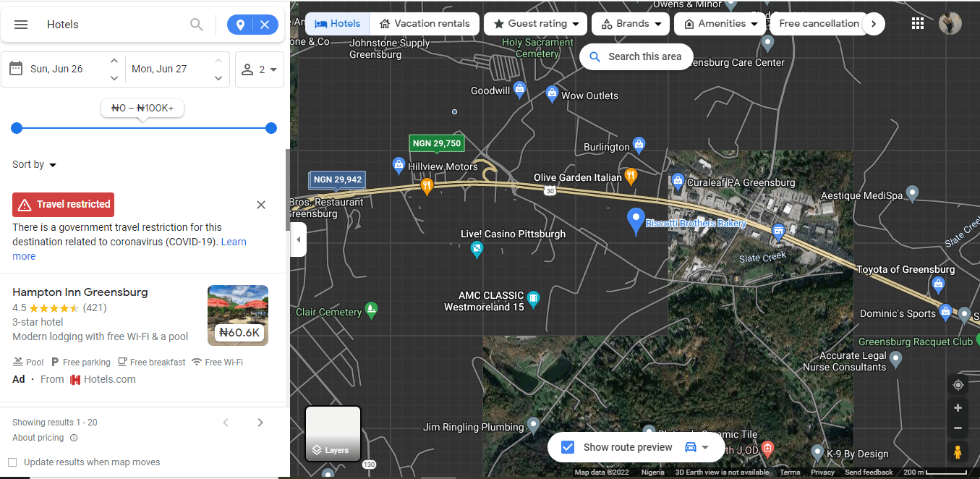
Task: Click the Biscotti Brothers Bakery pin
Action: pos(636,221)
